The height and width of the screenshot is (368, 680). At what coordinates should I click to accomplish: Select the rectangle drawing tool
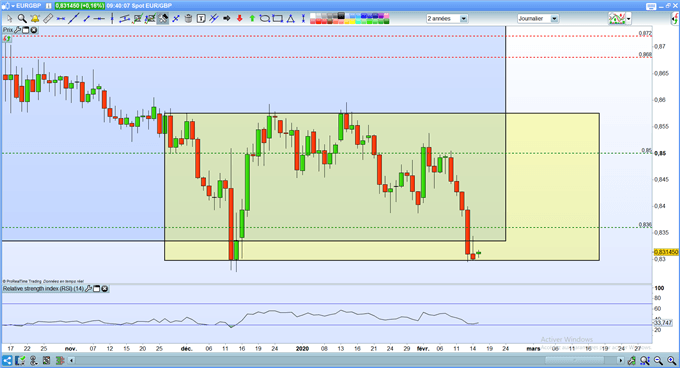point(278,19)
